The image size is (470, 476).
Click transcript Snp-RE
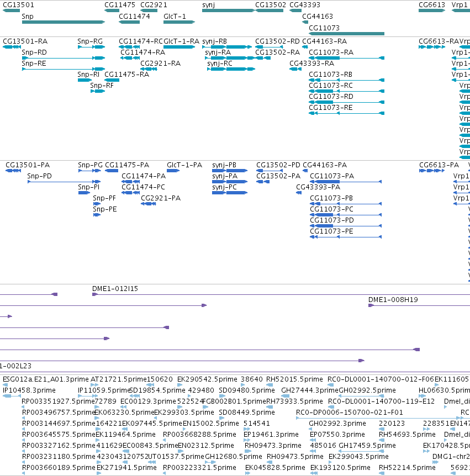tap(64, 69)
